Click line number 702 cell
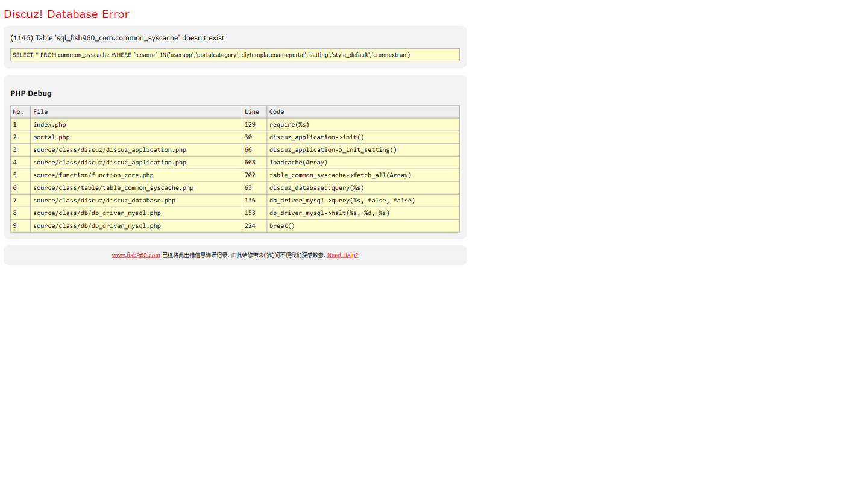868x488 pixels. click(x=254, y=175)
